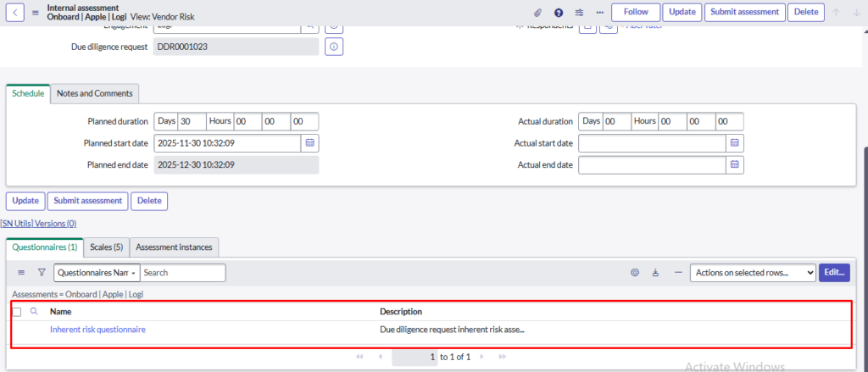Open more options ellipsis in the header

pos(600,13)
